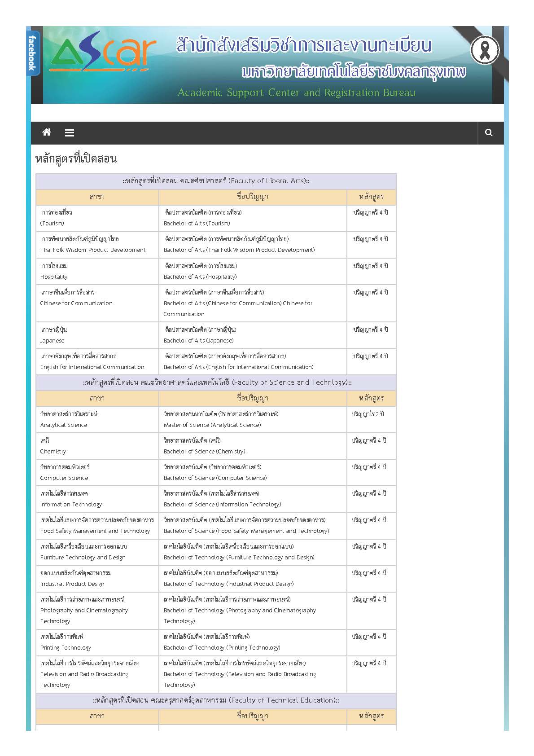
Task: Click the ASCAR logo
Action: [x=103, y=55]
